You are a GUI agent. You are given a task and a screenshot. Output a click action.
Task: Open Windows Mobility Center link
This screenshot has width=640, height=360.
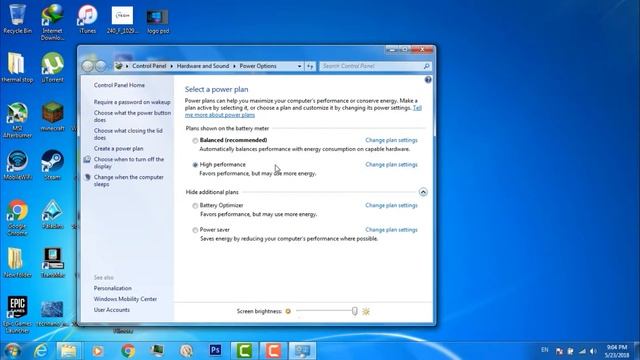[125, 299]
